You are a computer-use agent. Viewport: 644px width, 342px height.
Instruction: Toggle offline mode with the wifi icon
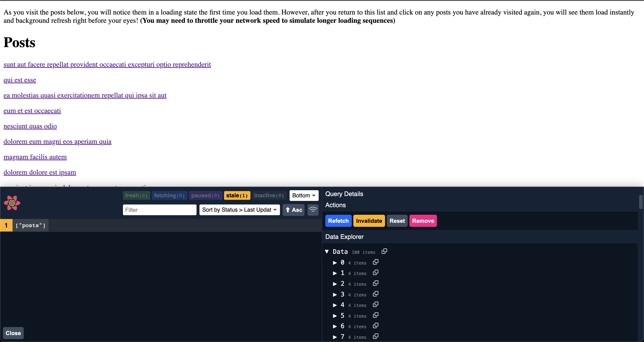pos(313,210)
